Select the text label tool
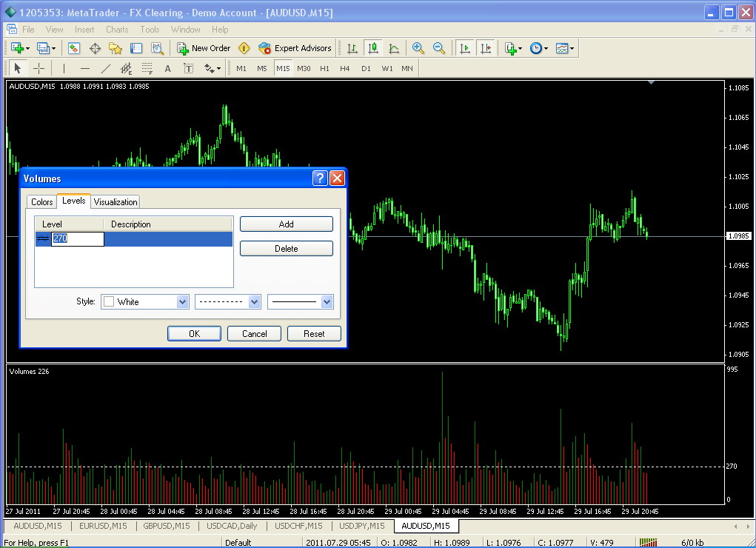Screen dimensions: 756x548 click(x=189, y=68)
